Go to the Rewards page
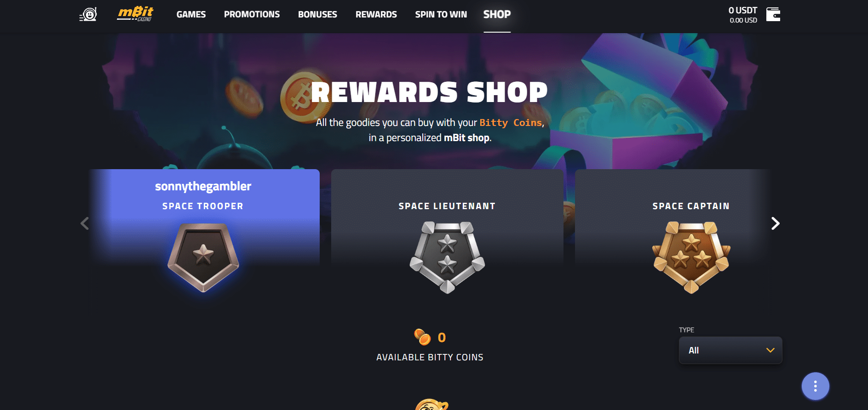Image resolution: width=868 pixels, height=410 pixels. click(376, 14)
